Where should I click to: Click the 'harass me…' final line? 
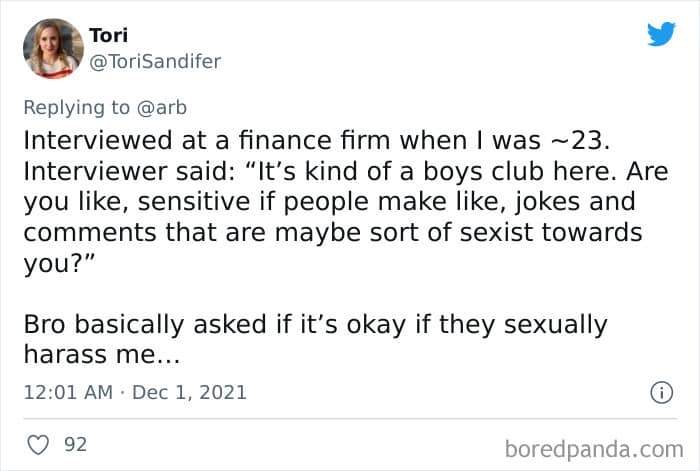(102, 353)
